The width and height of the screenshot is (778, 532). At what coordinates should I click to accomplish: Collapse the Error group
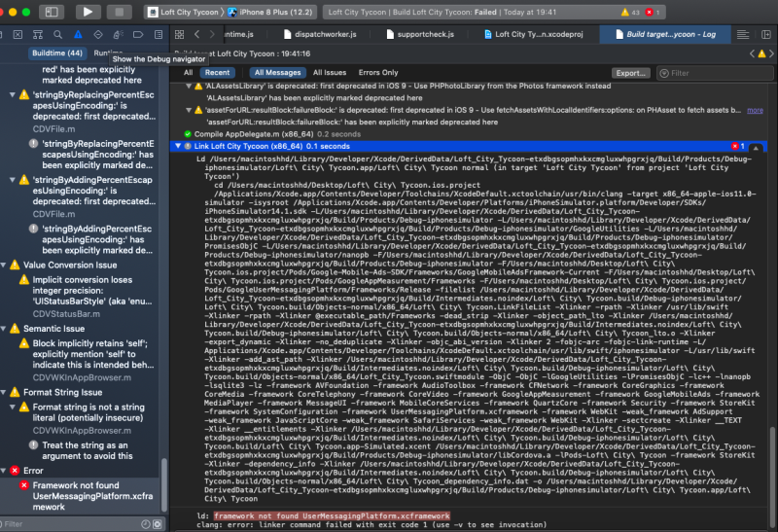coord(4,471)
